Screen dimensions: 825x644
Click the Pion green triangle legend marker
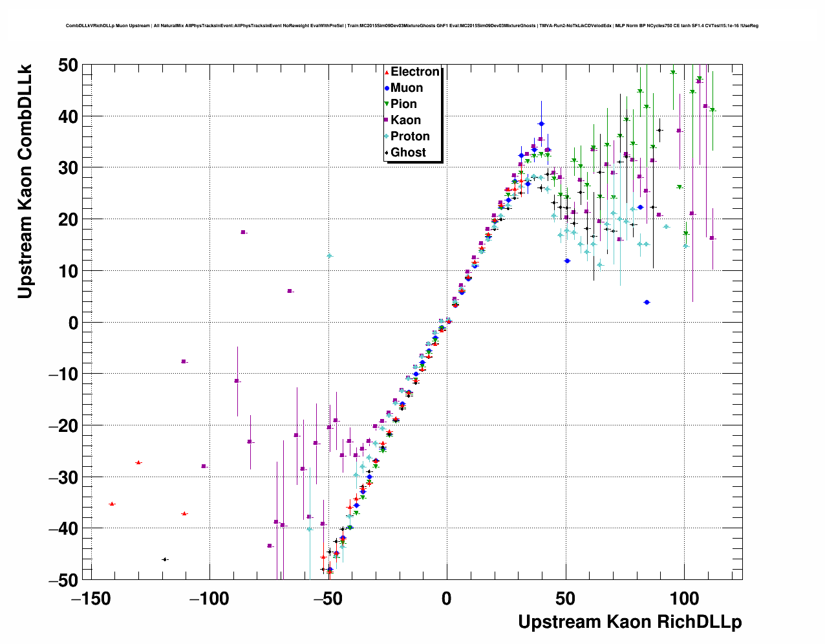coord(387,104)
